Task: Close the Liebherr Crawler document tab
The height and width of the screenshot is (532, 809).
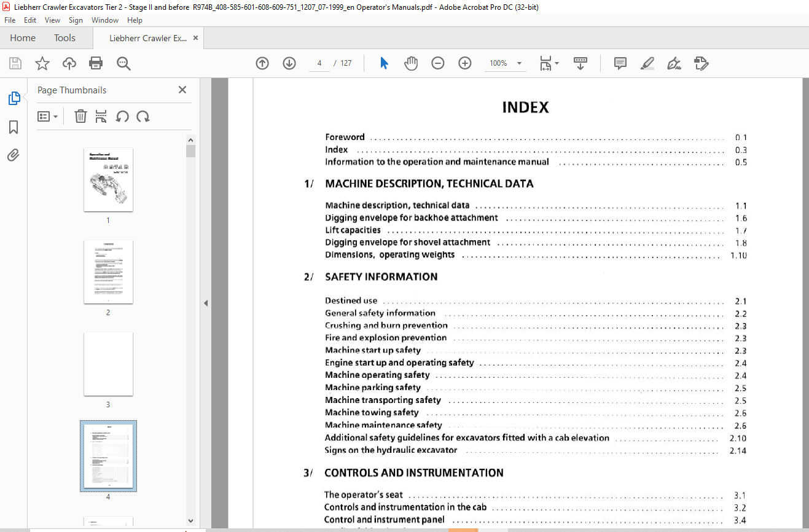Action: [x=195, y=38]
